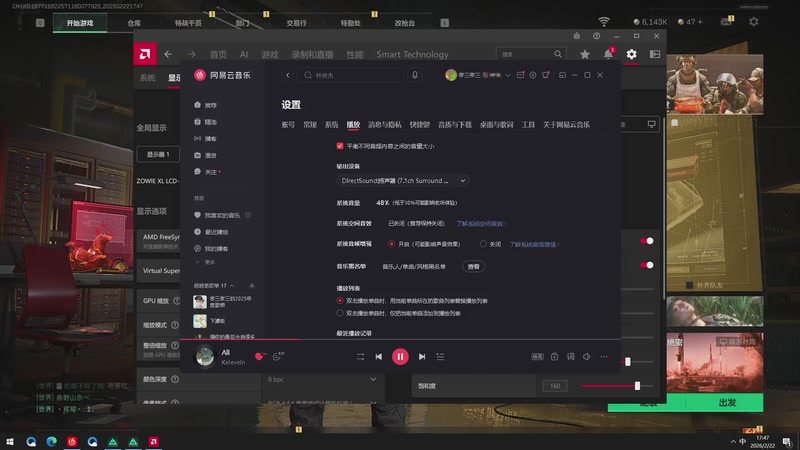Screen dimensions: 800x450
Task: Open 了解系统音频增强 link
Action: (534, 244)
